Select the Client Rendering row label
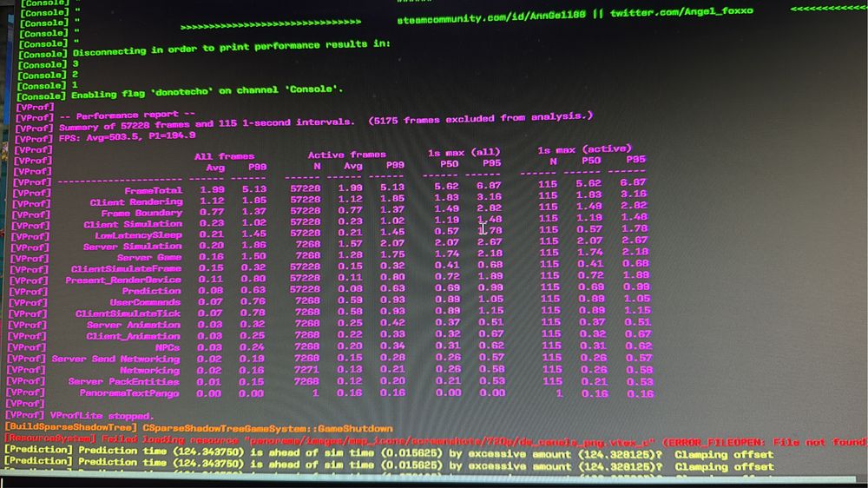Viewport: 868px width, 488px height. [x=136, y=202]
